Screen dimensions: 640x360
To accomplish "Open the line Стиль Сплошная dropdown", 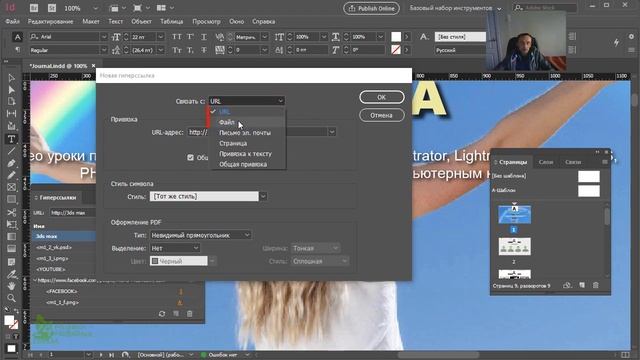I will [320, 261].
